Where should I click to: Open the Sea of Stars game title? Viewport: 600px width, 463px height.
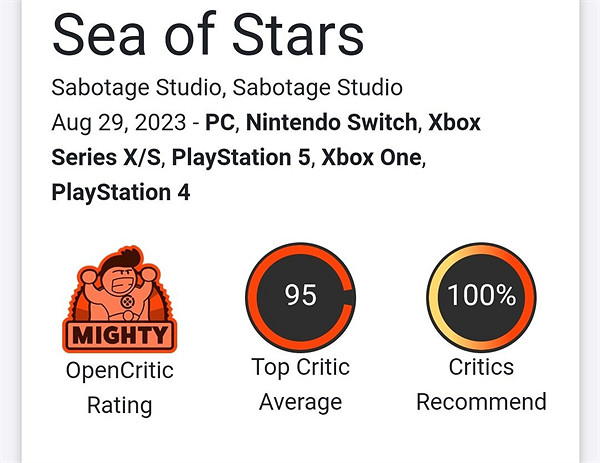click(x=207, y=37)
